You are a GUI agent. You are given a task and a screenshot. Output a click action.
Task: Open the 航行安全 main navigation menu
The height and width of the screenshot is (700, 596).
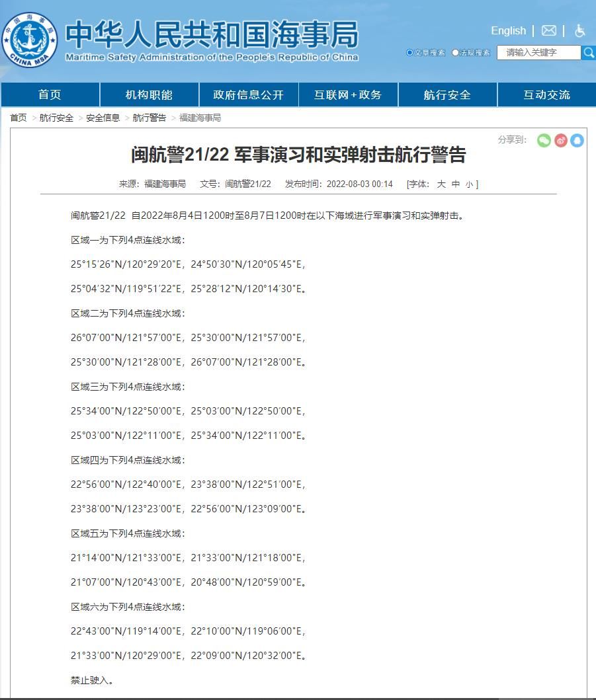pyautogui.click(x=447, y=95)
